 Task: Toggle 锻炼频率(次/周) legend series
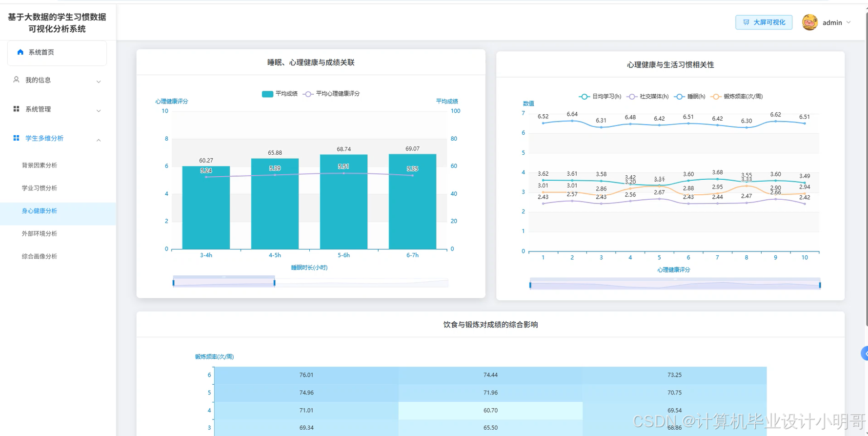[x=736, y=97]
